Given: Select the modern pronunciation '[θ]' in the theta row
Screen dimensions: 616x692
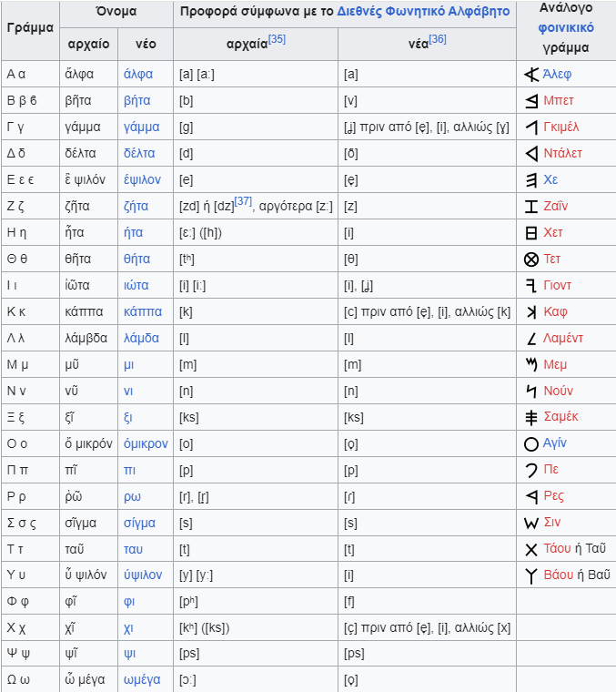Looking at the screenshot, I should [351, 259].
